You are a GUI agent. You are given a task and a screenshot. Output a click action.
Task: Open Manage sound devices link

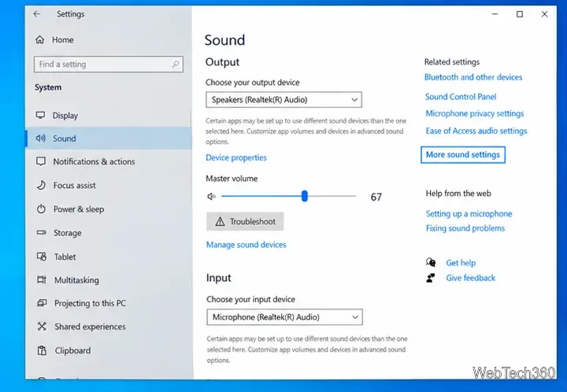246,245
